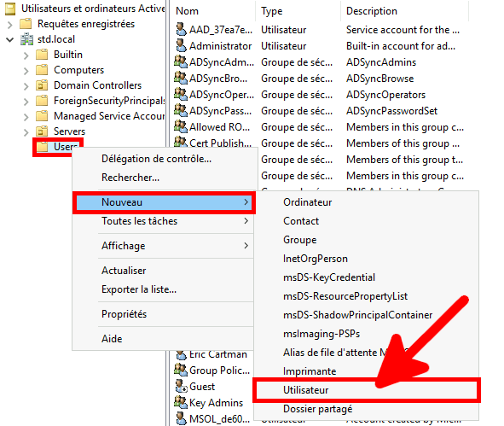Click the Servers OU icon
This screenshot has width=504, height=426.
[x=42, y=131]
